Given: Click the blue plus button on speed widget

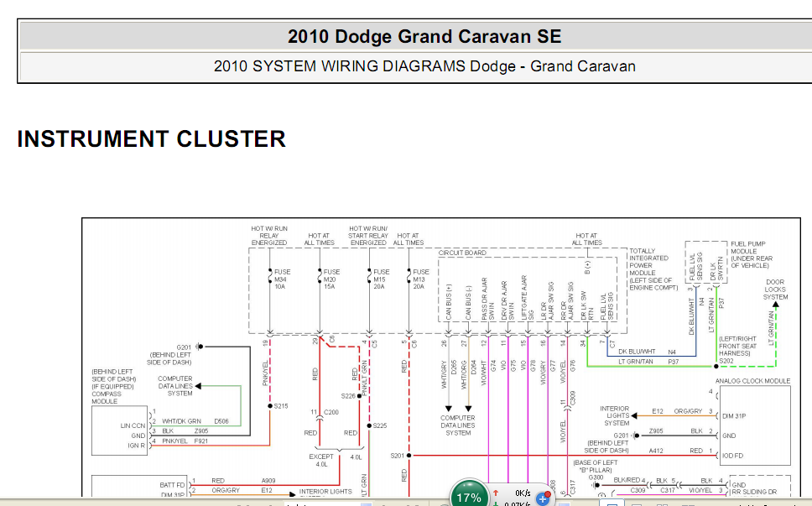Looking at the screenshot, I should (x=543, y=498).
